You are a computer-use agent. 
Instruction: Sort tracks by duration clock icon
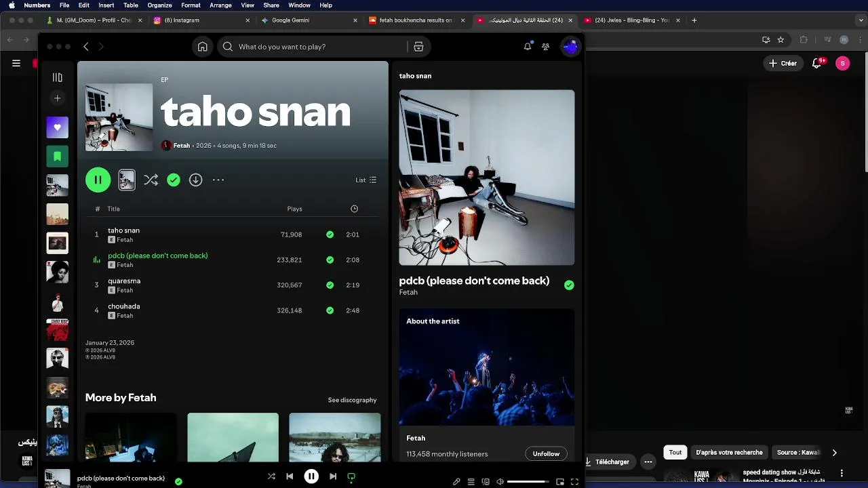pyautogui.click(x=354, y=209)
